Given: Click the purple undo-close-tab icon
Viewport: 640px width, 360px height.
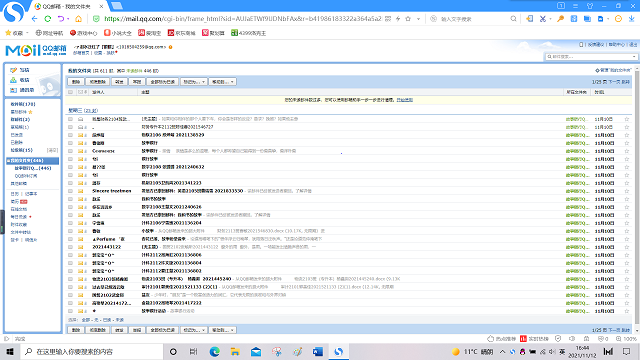Looking at the screenshot, I should (61, 19).
